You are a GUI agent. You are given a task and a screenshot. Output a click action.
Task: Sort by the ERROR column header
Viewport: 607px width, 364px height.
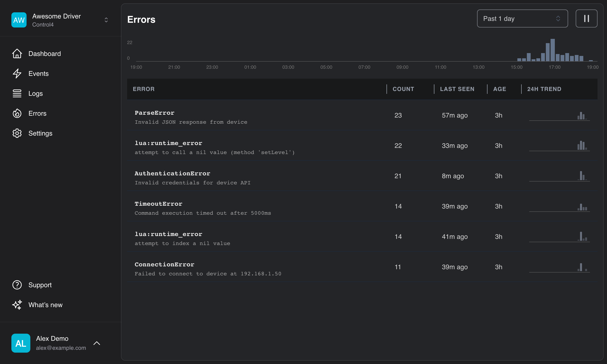click(143, 89)
